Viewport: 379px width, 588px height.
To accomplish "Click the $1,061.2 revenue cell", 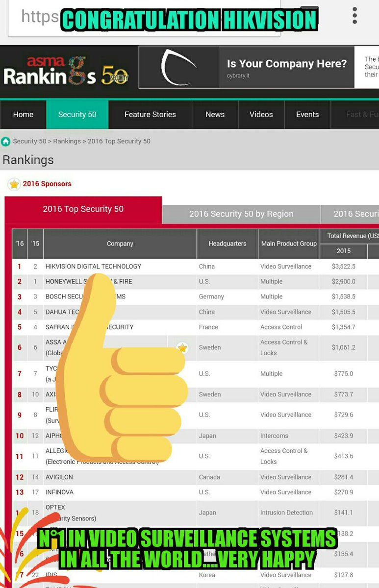I will pyautogui.click(x=344, y=347).
